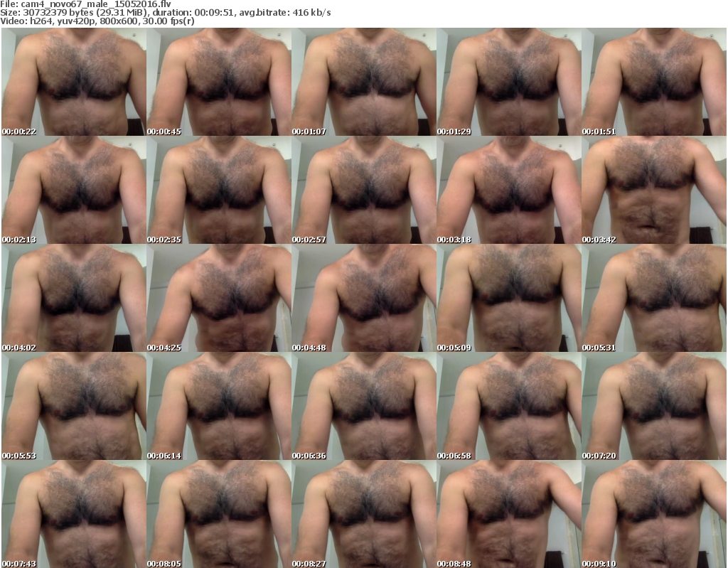Choose the frame stamped 00:07:20
The width and height of the screenshot is (728, 568).
654,406
